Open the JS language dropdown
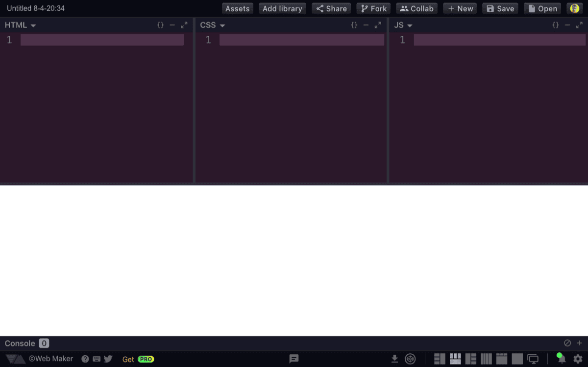588x367 pixels. (411, 25)
